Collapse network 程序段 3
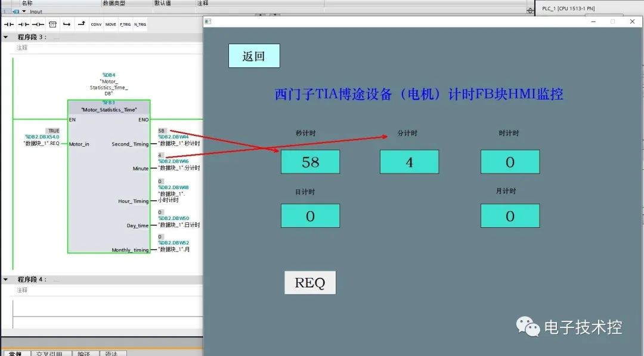 coord(6,37)
